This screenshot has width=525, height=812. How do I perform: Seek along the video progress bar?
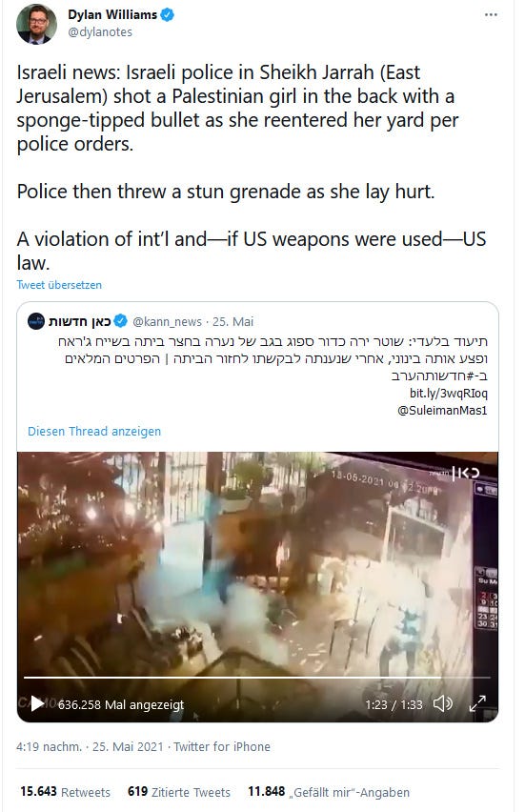coord(257,678)
